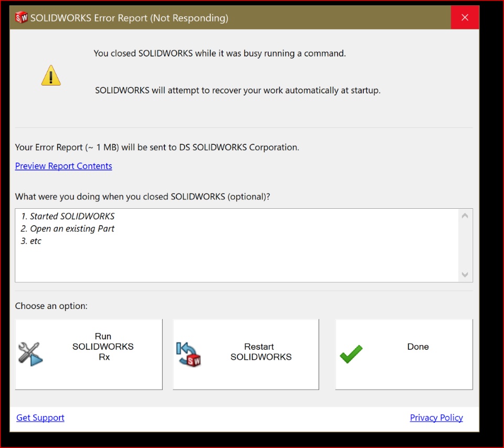The image size is (504, 448).
Task: Click the green checkmark icon
Action: pyautogui.click(x=351, y=354)
